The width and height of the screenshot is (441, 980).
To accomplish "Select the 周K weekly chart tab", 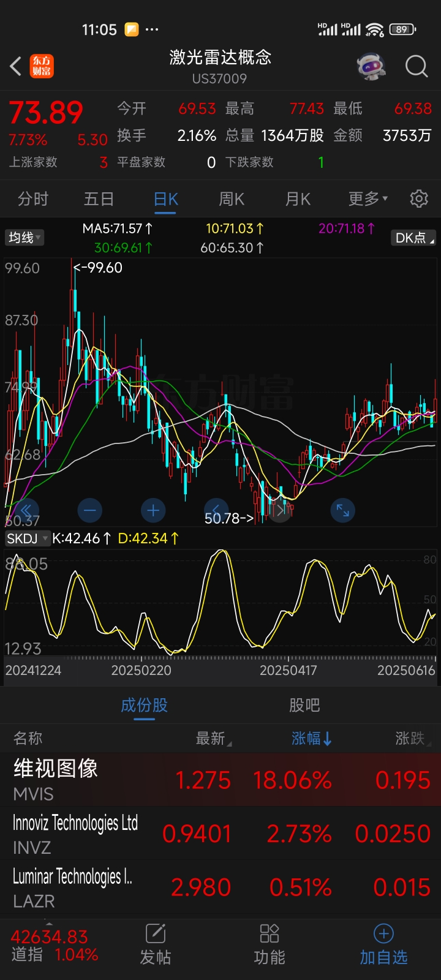I will coord(232,199).
